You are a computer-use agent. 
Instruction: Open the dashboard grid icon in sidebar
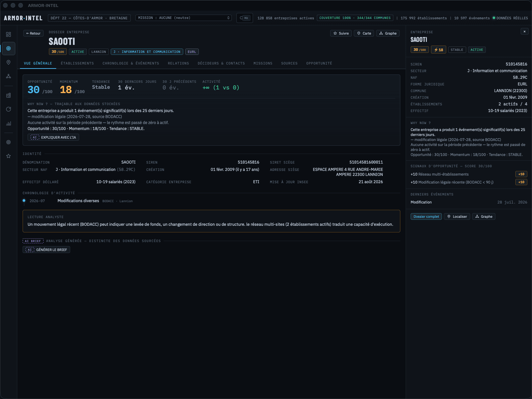(9, 35)
